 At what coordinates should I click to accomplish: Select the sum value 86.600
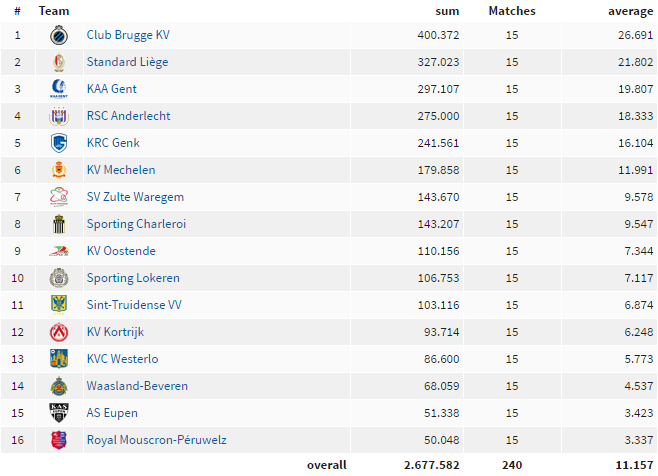point(441,359)
